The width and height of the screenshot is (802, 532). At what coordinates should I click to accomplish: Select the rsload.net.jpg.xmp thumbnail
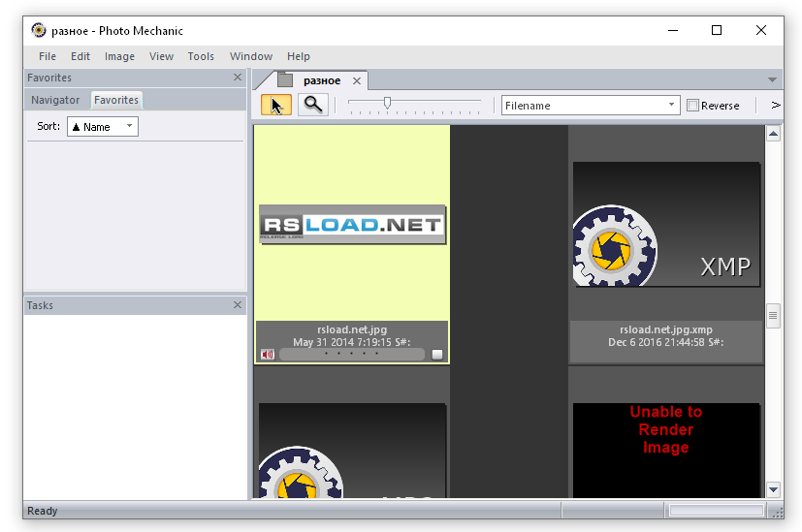pos(665,225)
